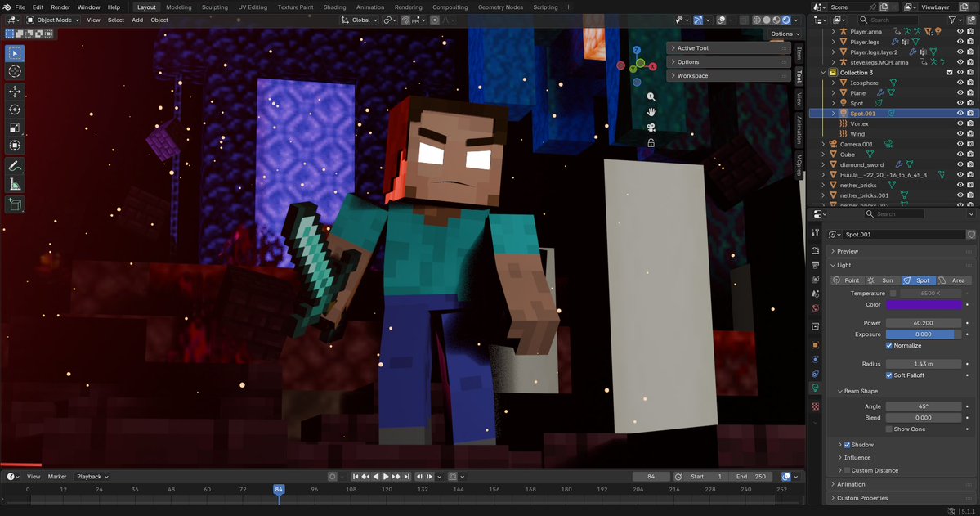Toggle Collection 3 exclude checkbox
Screen dimensions: 980x516
click(x=950, y=73)
